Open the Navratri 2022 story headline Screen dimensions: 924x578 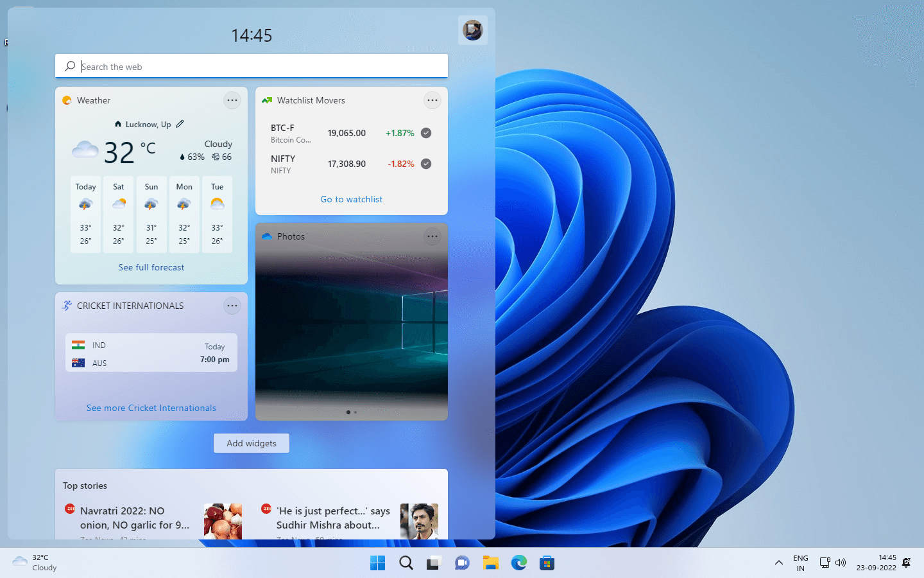tap(135, 518)
